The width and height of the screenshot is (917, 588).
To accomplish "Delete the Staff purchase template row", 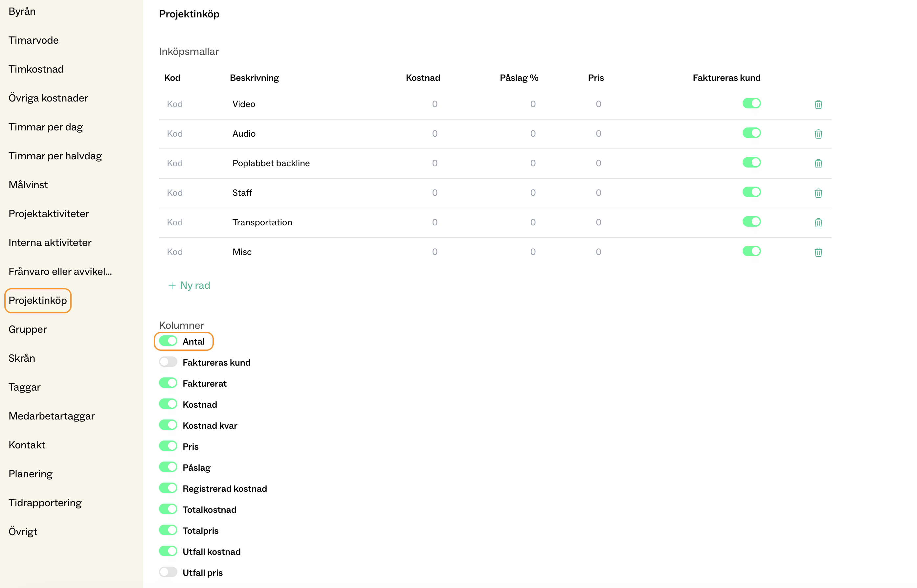I will pyautogui.click(x=818, y=193).
